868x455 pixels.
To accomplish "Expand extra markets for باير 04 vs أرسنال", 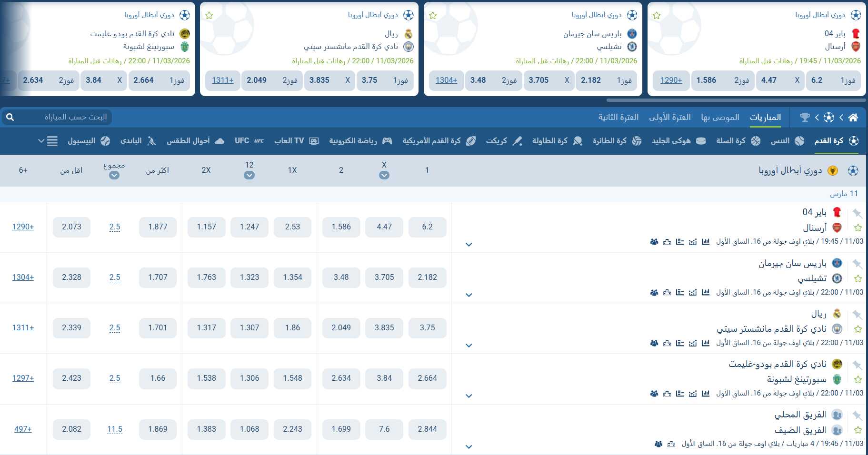I will pyautogui.click(x=469, y=244).
